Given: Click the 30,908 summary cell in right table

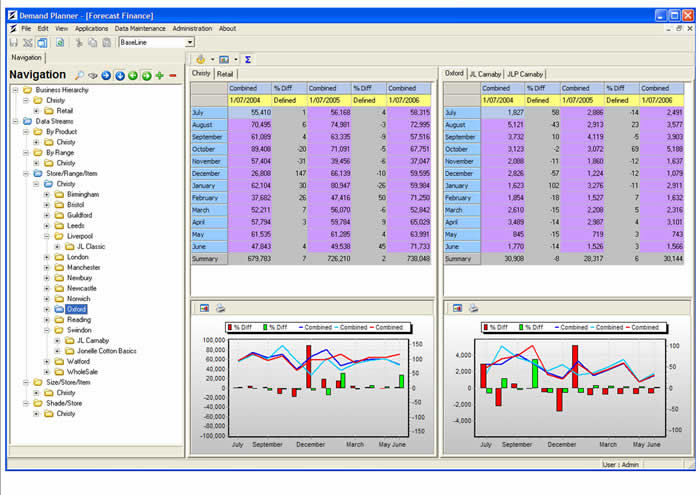Looking at the screenshot, I should click(503, 258).
